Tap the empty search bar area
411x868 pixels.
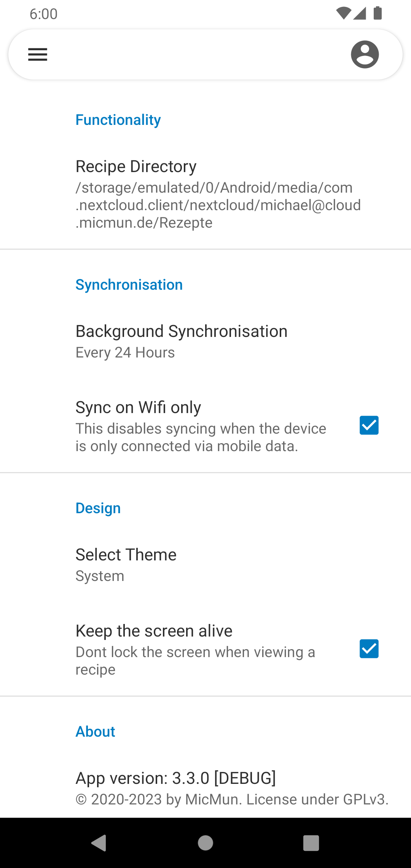pos(198,54)
